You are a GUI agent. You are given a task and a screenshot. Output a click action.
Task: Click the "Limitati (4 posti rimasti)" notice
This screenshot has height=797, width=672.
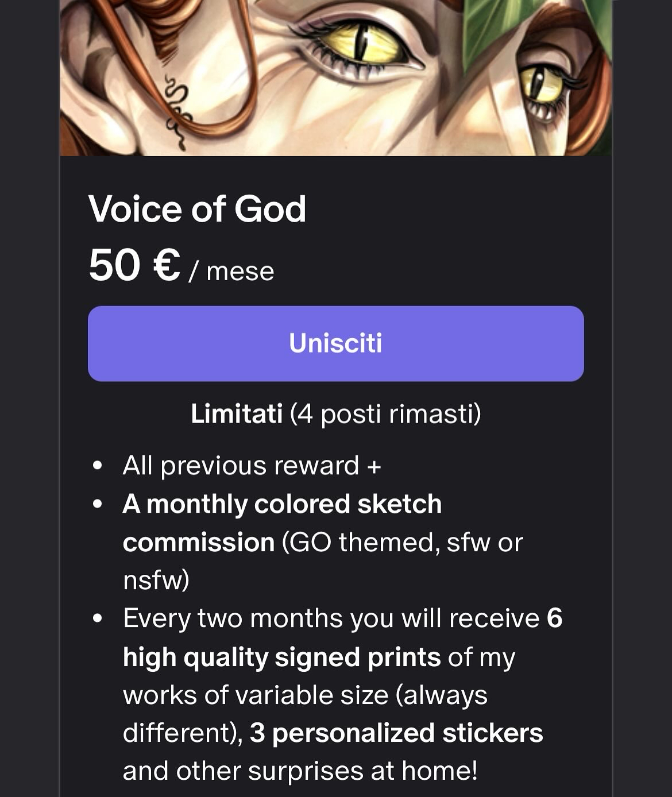tap(335, 413)
